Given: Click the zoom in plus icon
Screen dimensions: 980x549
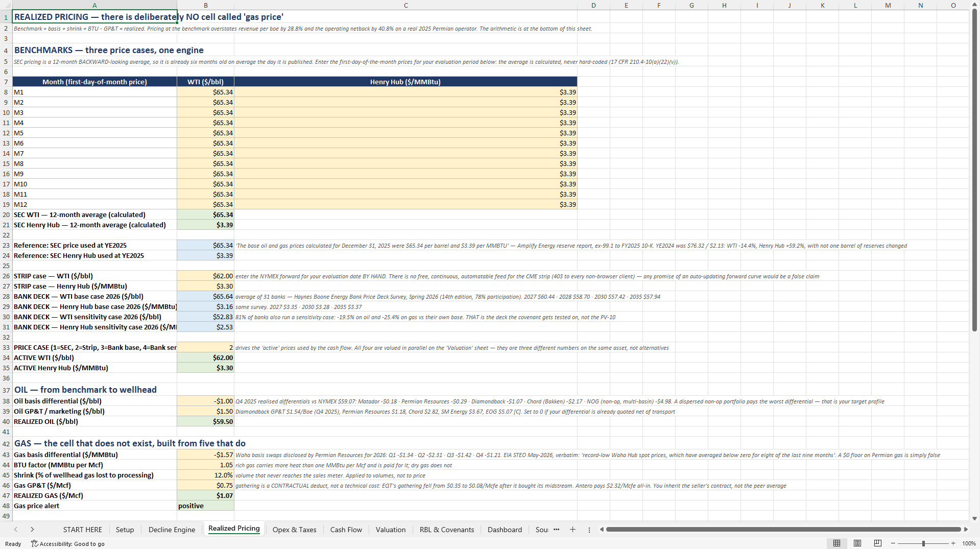Looking at the screenshot, I should [x=953, y=543].
